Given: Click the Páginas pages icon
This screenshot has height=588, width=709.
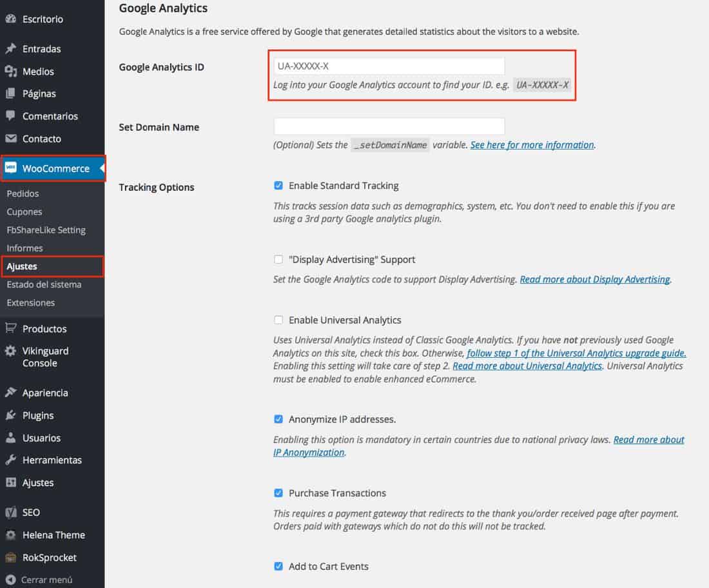Looking at the screenshot, I should pos(11,93).
